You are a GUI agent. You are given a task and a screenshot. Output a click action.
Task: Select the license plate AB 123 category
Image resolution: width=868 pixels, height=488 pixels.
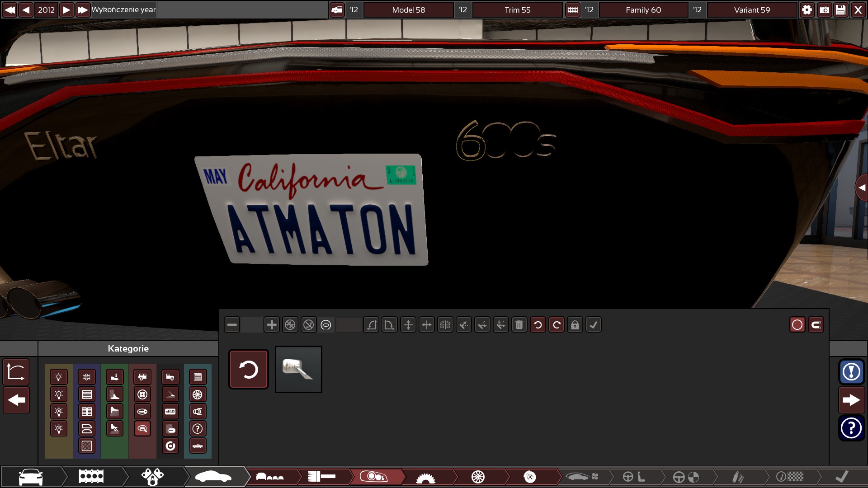[x=170, y=411]
